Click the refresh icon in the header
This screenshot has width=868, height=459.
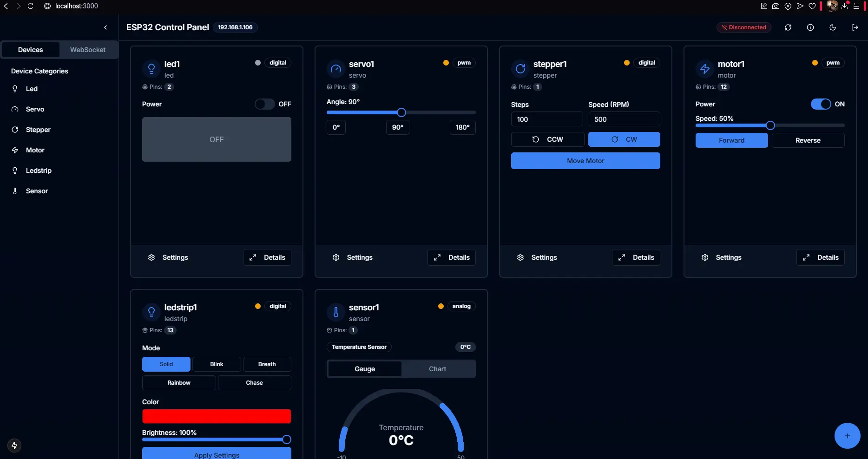coord(788,27)
